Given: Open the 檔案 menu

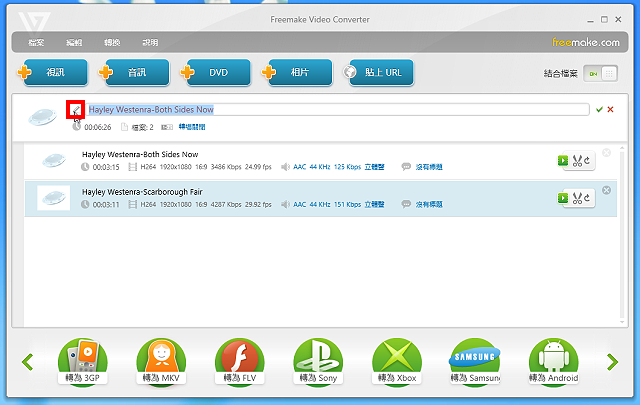Looking at the screenshot, I should click(36, 42).
